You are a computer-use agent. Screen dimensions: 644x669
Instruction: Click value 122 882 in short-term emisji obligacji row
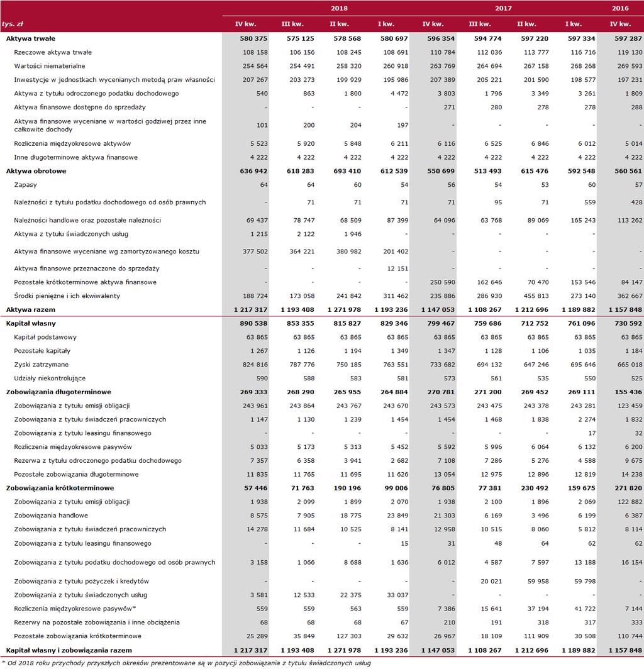(630, 502)
